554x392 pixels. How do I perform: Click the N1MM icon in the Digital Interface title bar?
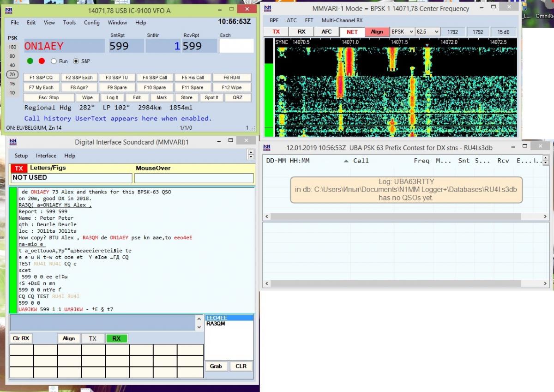[12, 142]
